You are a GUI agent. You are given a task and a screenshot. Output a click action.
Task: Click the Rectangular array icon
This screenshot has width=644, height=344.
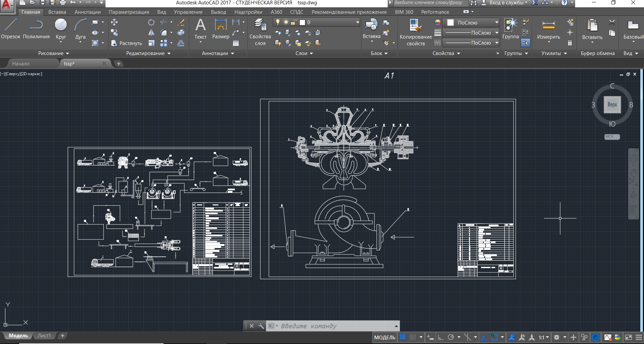coord(164,43)
